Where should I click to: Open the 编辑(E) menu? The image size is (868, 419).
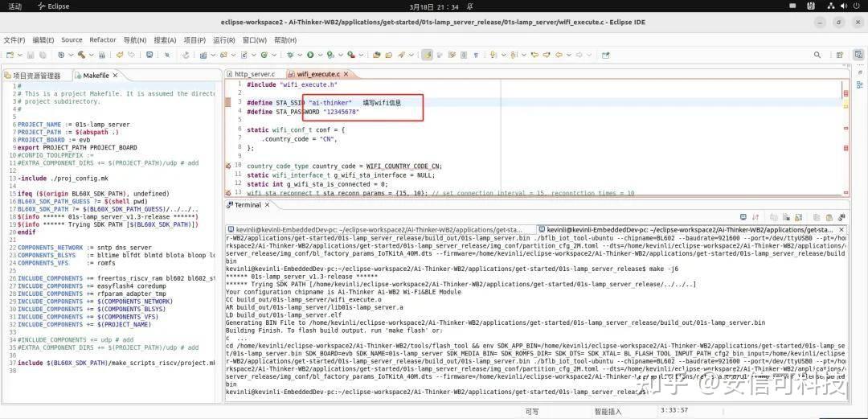(x=43, y=40)
